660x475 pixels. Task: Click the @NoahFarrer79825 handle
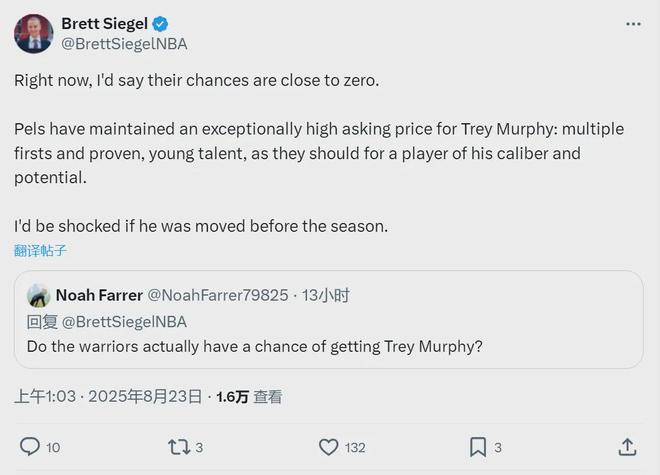[218, 295]
